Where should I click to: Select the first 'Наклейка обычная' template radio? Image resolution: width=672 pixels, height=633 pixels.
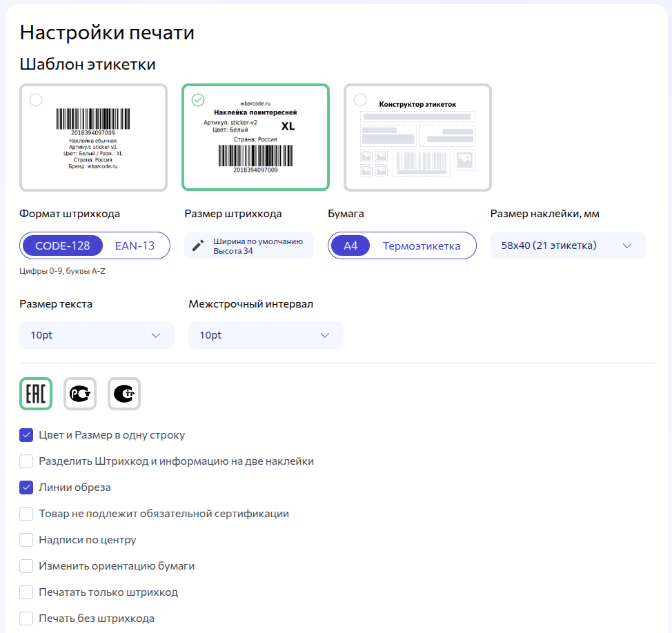click(x=36, y=100)
